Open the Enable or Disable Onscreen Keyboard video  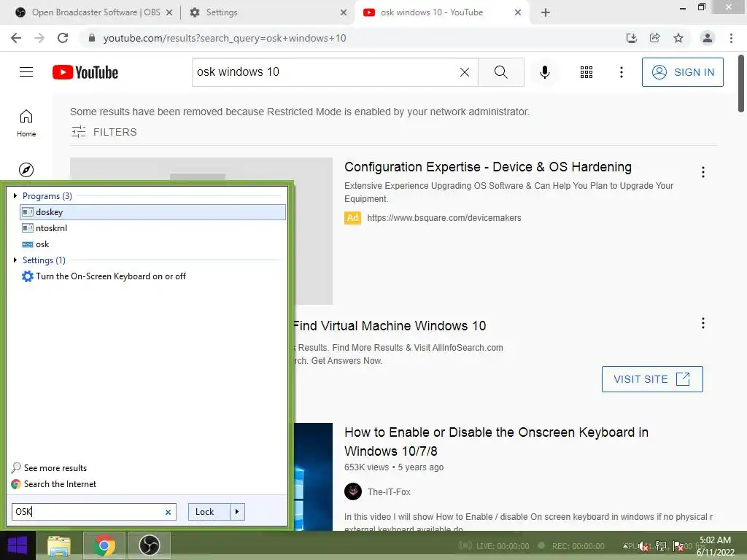(496, 441)
